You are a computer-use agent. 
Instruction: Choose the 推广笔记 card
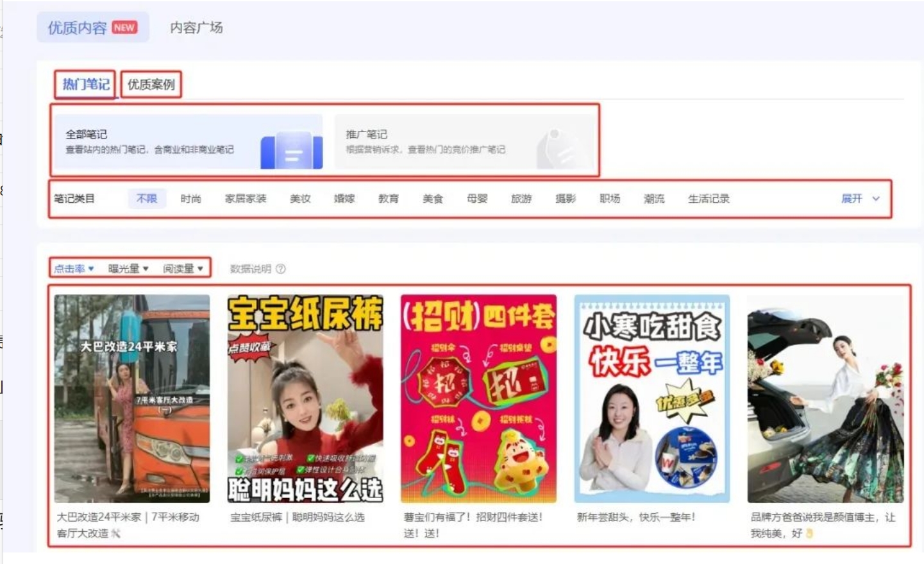point(464,142)
